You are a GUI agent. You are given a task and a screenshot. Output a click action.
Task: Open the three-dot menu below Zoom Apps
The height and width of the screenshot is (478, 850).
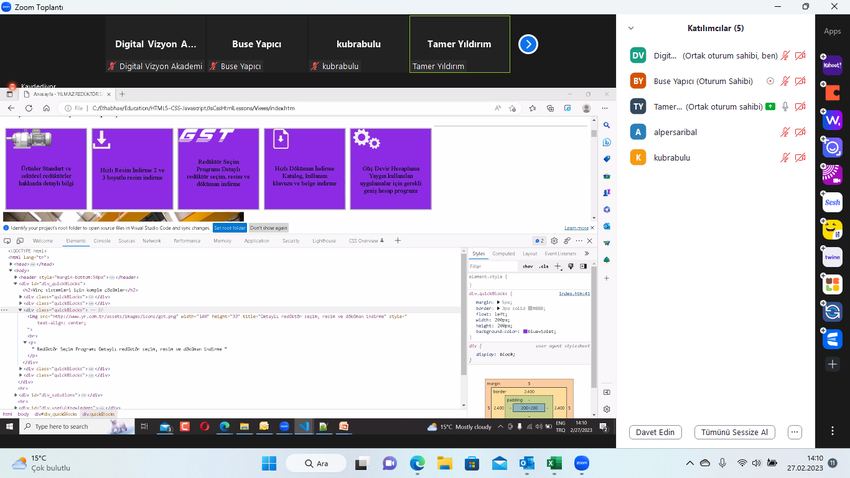point(832,431)
